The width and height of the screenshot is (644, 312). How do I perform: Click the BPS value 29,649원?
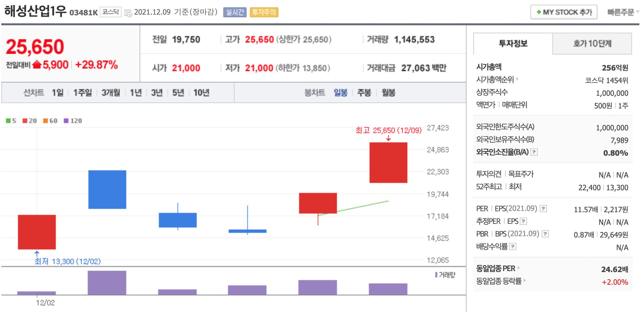(x=614, y=235)
